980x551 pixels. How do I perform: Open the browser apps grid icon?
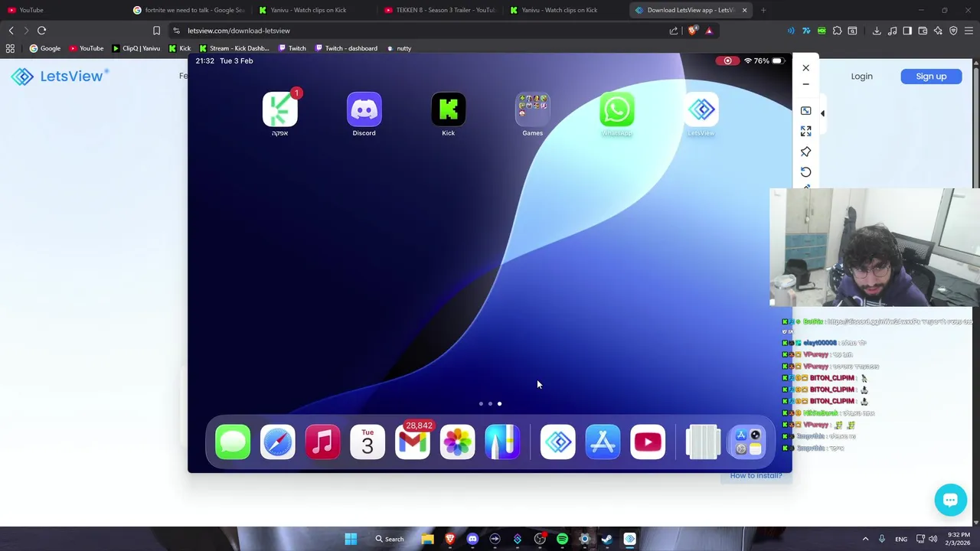(x=10, y=48)
